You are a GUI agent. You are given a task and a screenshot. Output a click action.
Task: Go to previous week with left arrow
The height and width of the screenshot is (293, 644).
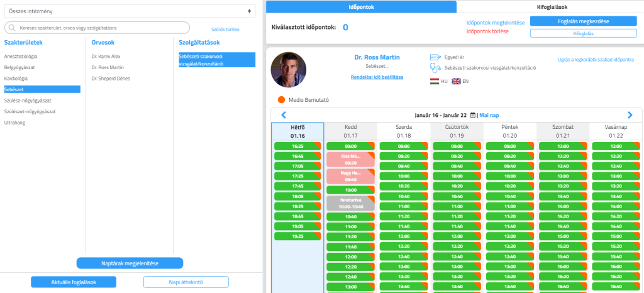(x=284, y=115)
